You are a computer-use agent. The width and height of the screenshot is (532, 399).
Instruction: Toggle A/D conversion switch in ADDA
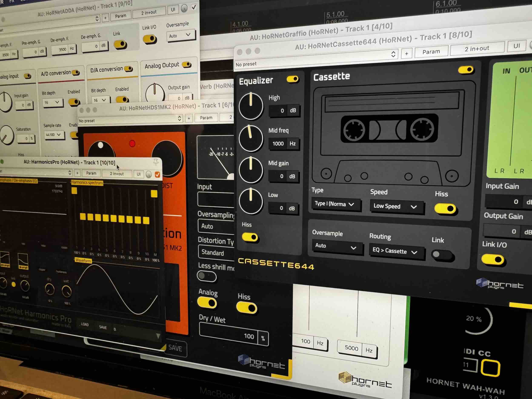tap(76, 72)
